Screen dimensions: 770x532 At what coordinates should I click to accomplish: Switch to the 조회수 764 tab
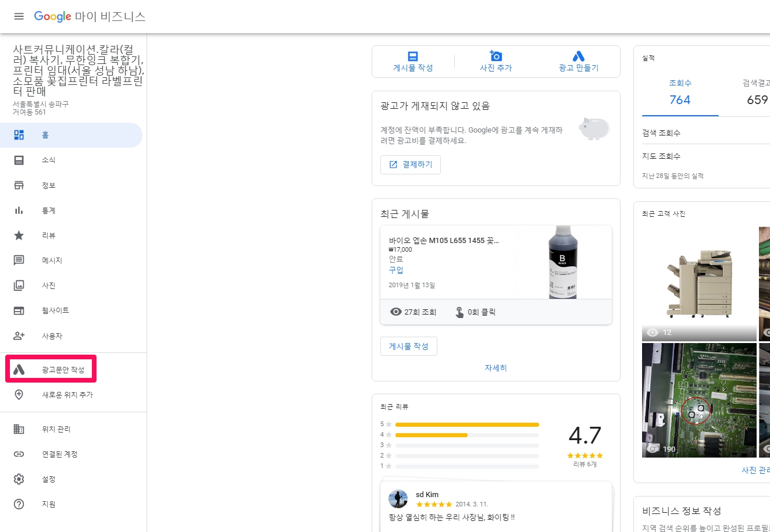click(680, 93)
